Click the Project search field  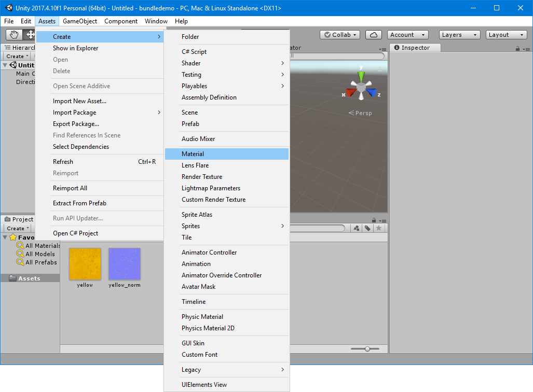pyautogui.click(x=317, y=228)
